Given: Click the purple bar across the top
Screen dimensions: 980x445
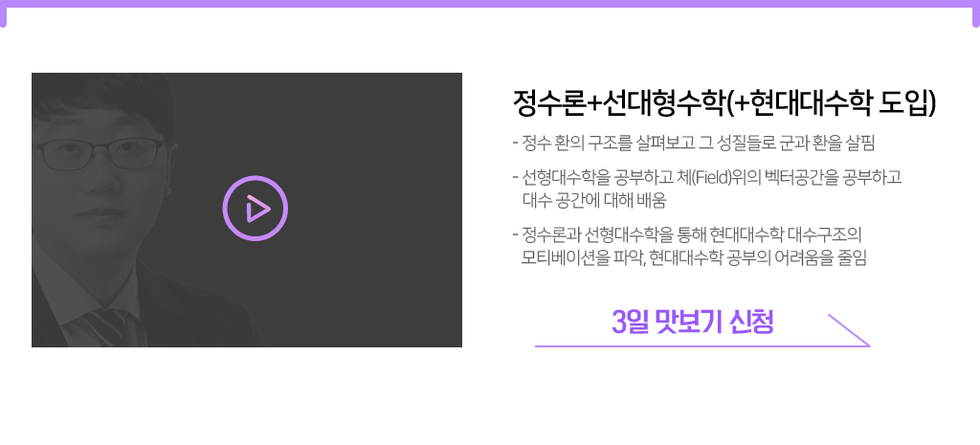Looking at the screenshot, I should pos(490,4).
